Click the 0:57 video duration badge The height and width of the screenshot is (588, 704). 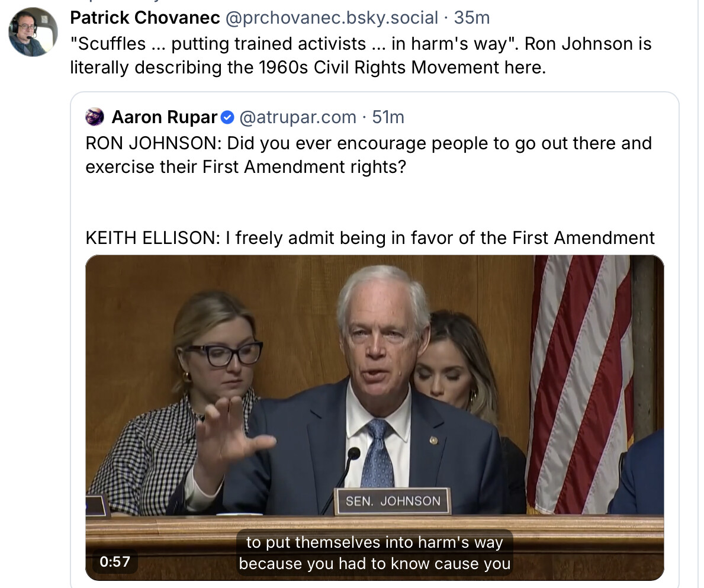[115, 561]
